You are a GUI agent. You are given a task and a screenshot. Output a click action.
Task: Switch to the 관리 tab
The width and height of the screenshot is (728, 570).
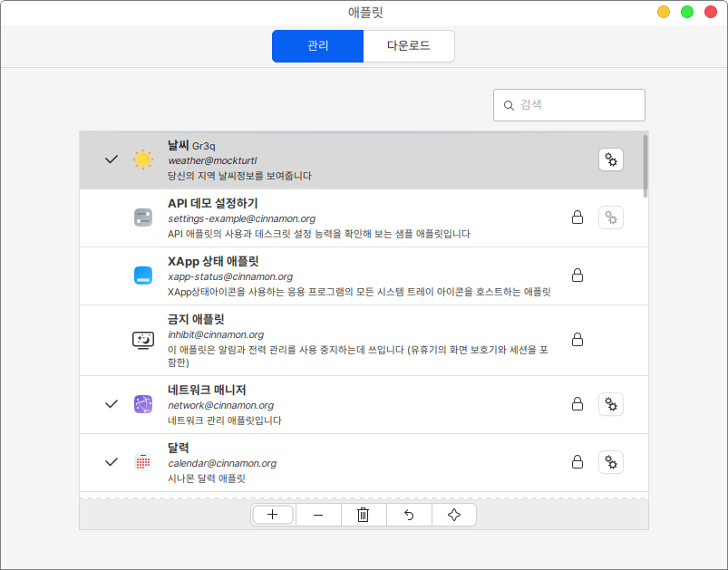[317, 46]
